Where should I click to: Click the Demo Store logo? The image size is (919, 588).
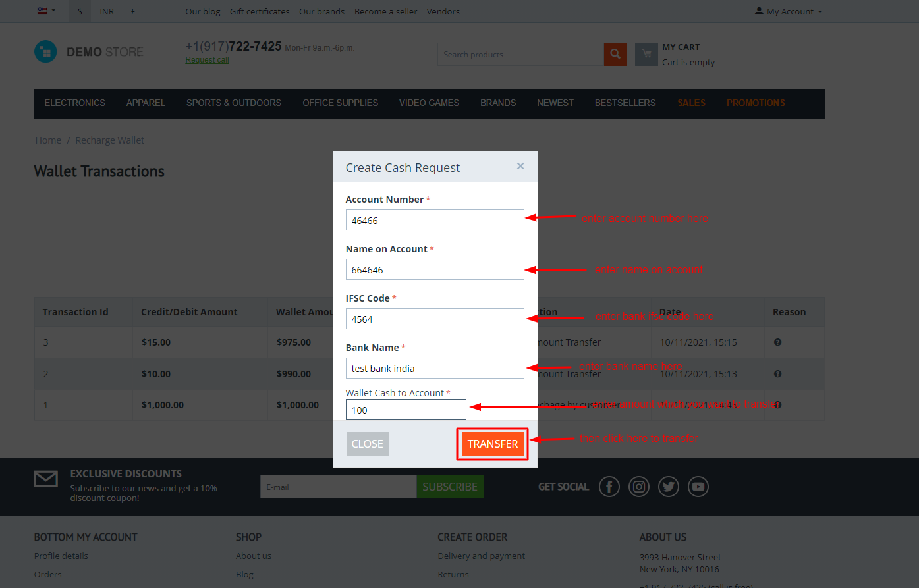(89, 51)
